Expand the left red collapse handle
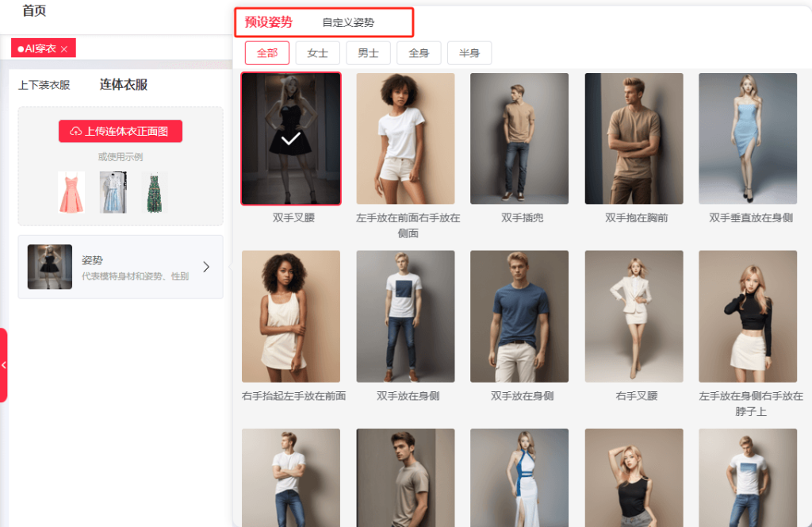Viewport: 812px width, 527px height. [x=4, y=365]
